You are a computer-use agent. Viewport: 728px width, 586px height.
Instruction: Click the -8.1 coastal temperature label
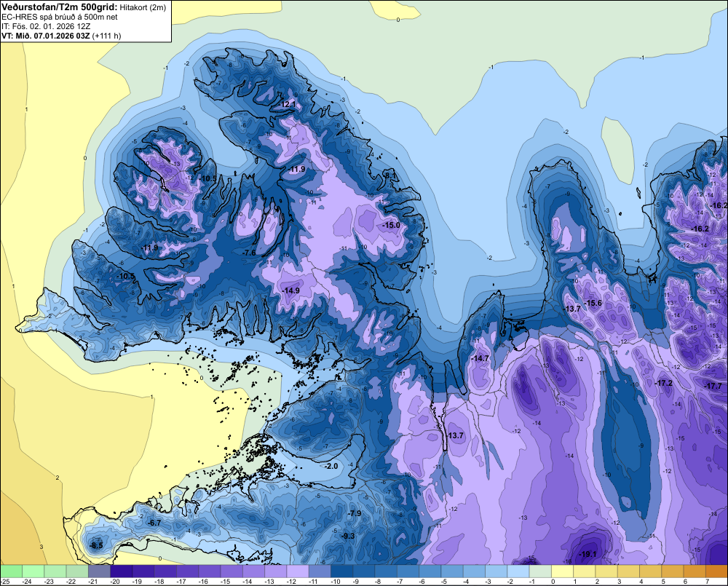click(x=389, y=175)
